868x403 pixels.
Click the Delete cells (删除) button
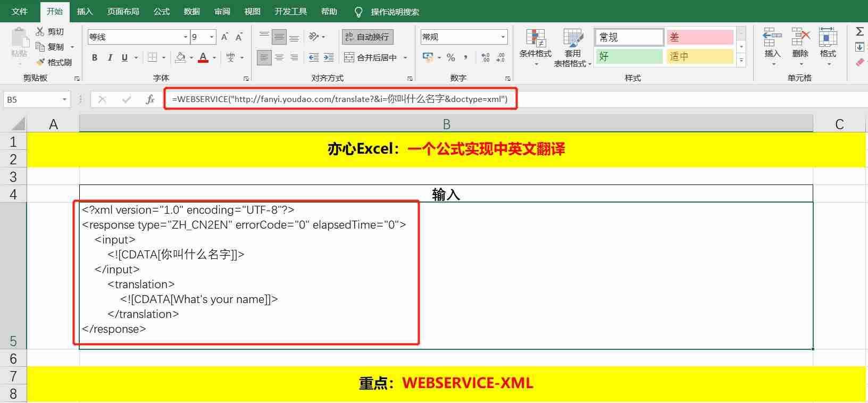pyautogui.click(x=800, y=47)
